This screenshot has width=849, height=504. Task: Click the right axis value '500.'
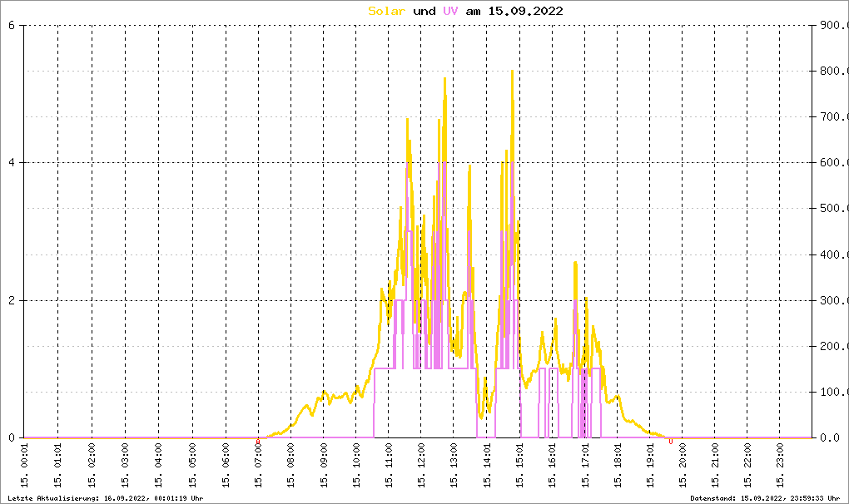click(x=832, y=208)
